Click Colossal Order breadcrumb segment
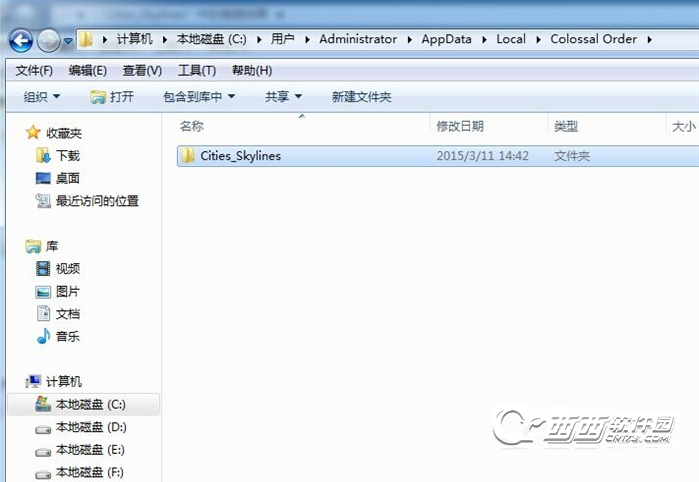This screenshot has width=699, height=482. coord(593,39)
